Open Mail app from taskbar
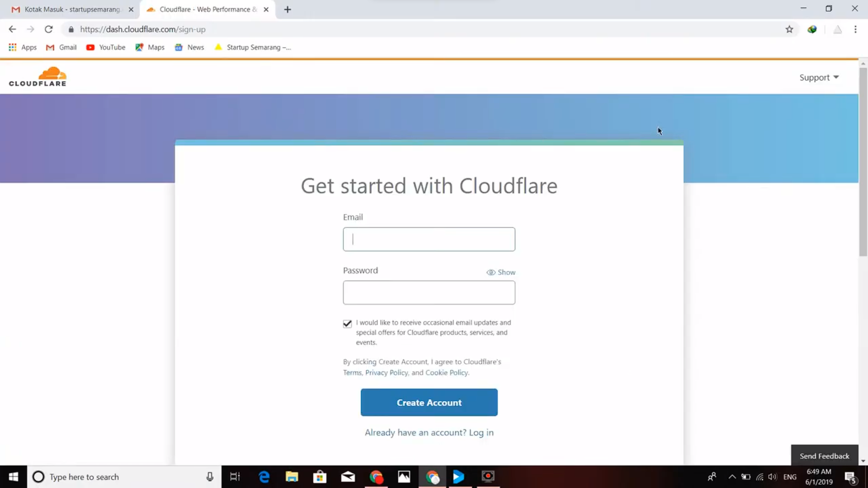The image size is (868, 488). [x=348, y=477]
